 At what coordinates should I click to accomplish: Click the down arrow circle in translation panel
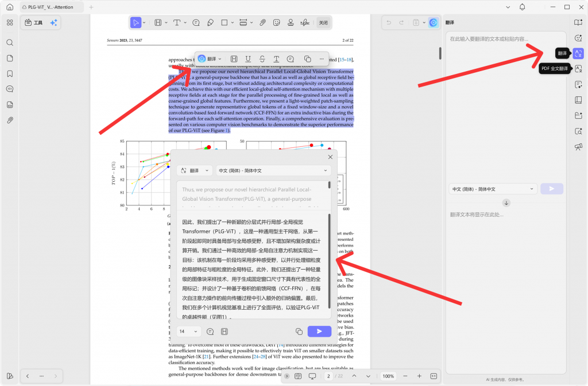(x=506, y=203)
